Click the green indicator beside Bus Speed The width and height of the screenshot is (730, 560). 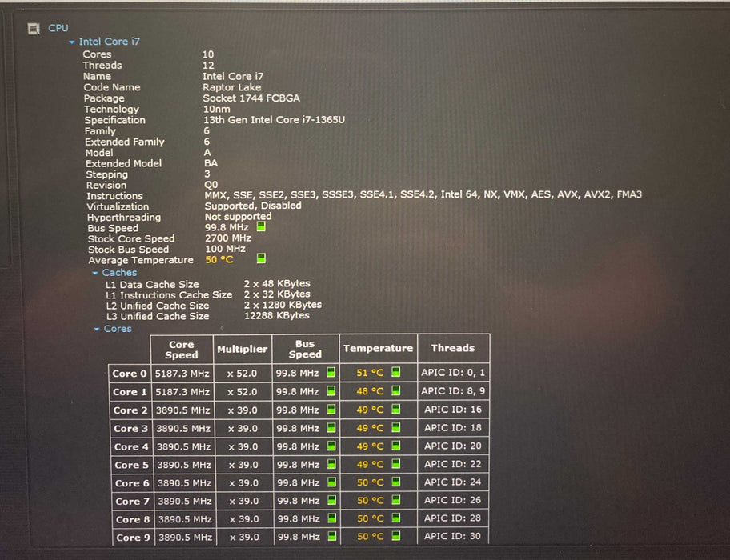click(x=262, y=228)
